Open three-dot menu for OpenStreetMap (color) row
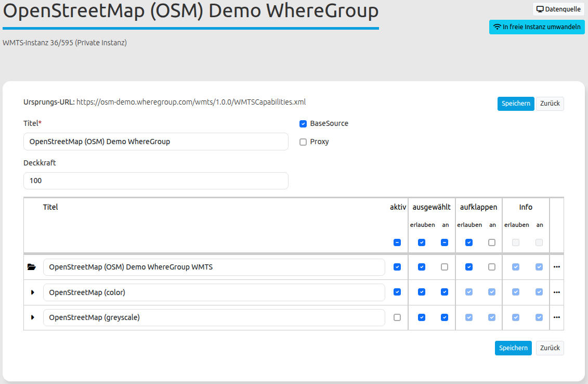588x384 pixels. pyautogui.click(x=557, y=292)
